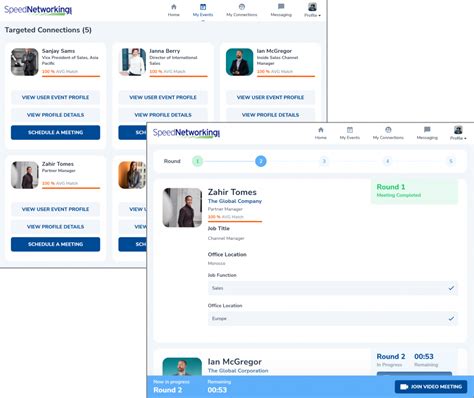474x398 pixels.
Task: Open My Connections in back window
Action: [x=242, y=10]
